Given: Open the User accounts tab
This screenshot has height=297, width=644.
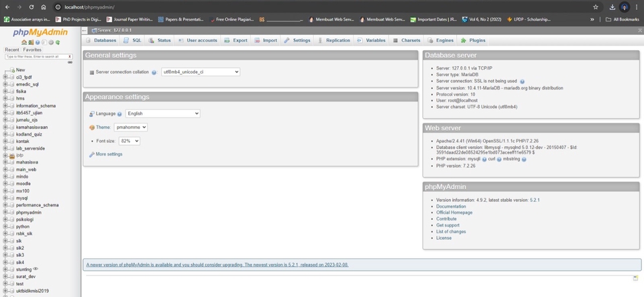Looking at the screenshot, I should coord(197,40).
